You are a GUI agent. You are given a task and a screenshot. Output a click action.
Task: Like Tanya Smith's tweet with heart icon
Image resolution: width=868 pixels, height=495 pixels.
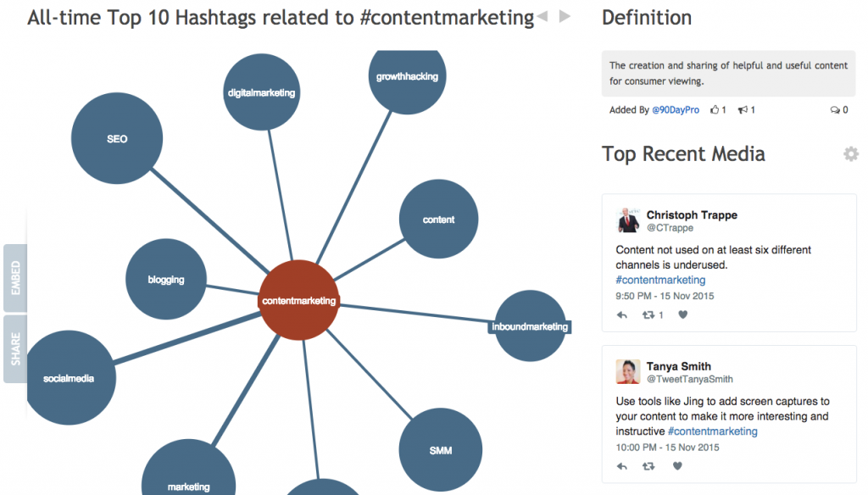pyautogui.click(x=677, y=465)
